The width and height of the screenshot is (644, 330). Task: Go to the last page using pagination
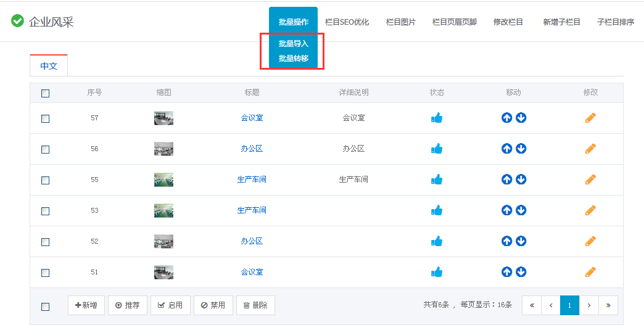[608, 305]
